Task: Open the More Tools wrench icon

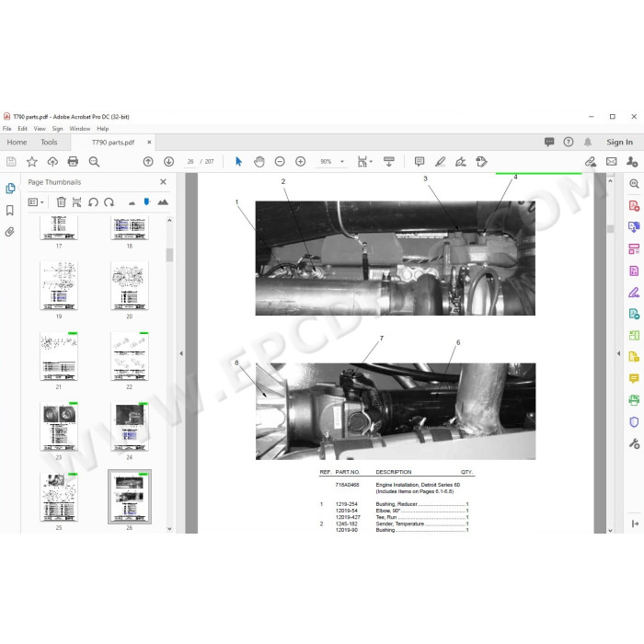Action: [x=634, y=443]
